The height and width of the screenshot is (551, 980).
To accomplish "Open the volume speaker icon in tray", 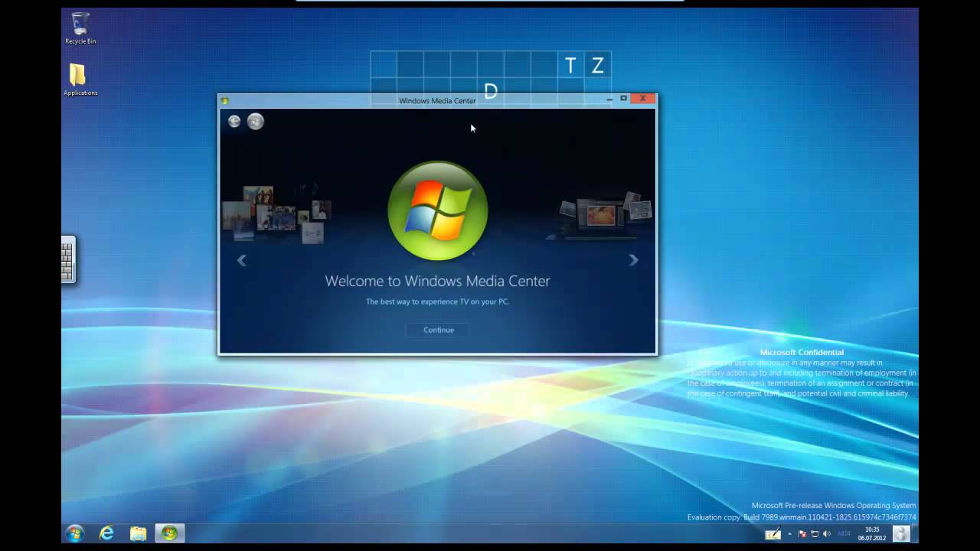I will (x=826, y=533).
